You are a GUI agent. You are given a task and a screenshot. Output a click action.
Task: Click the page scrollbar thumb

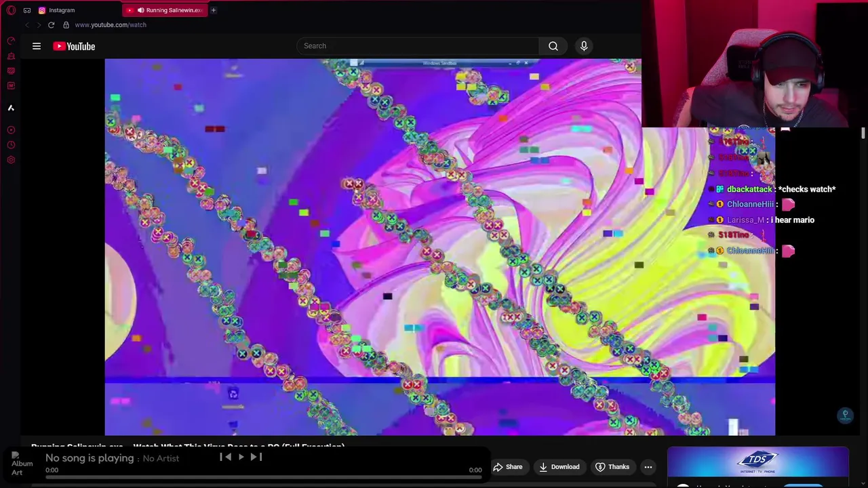click(863, 133)
